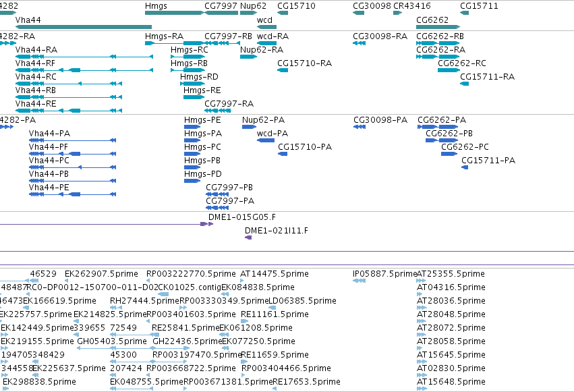
Task: Select EST GH05403.5prime
Action: 112,341
